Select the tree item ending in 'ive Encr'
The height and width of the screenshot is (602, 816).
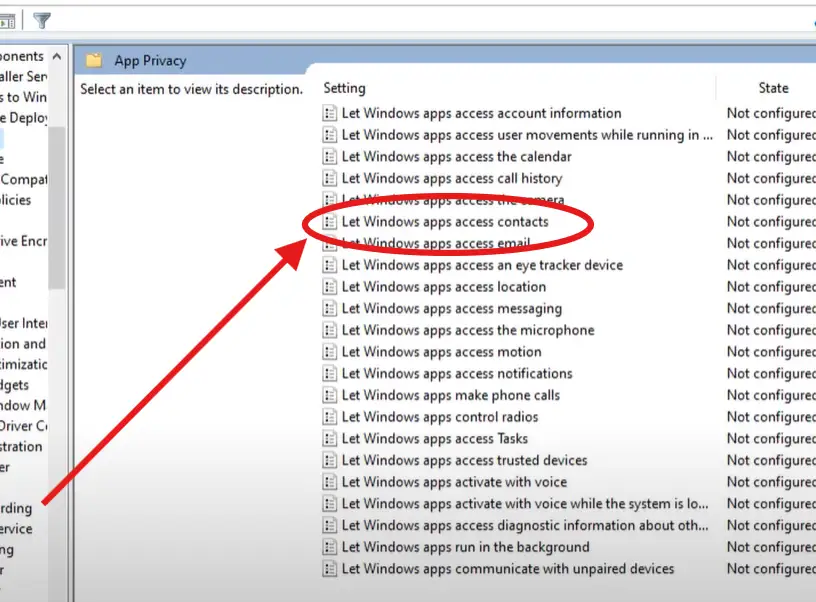(x=23, y=241)
